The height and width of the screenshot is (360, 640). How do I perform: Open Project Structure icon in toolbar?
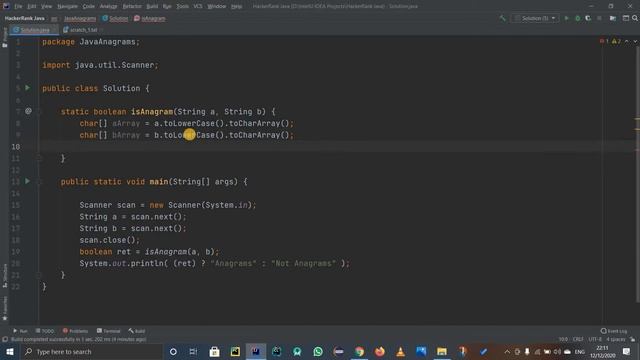coord(613,18)
